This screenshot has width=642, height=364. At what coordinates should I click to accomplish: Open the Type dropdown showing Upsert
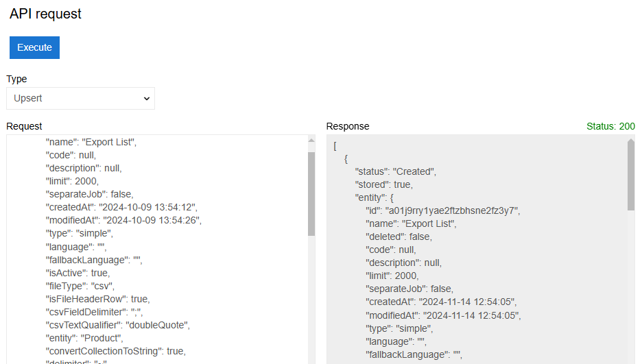pos(80,98)
